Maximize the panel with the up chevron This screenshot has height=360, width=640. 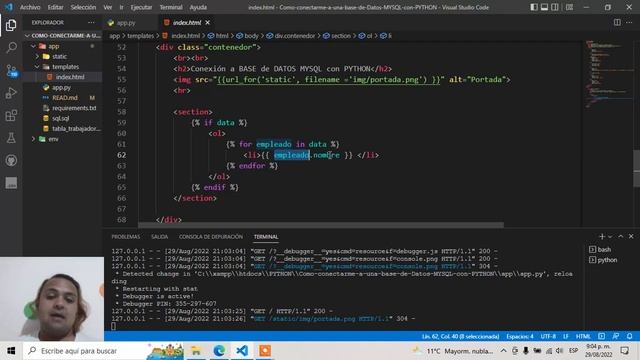(620, 236)
